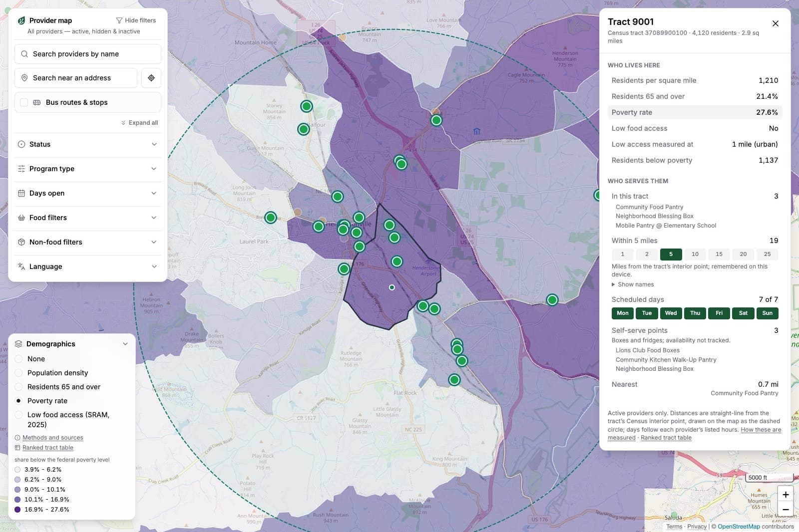799x532 pixels.
Task: Click the Non-food filters box icon
Action: point(21,242)
